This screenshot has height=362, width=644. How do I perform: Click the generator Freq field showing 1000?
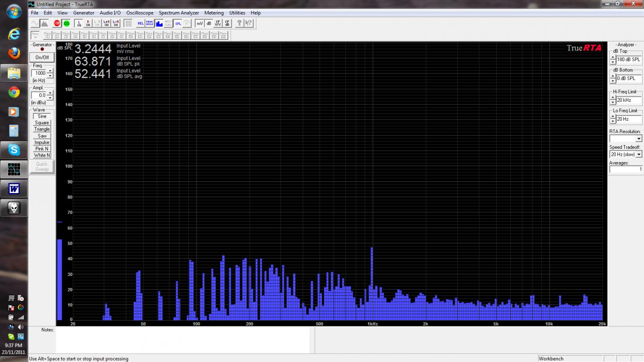[39, 73]
